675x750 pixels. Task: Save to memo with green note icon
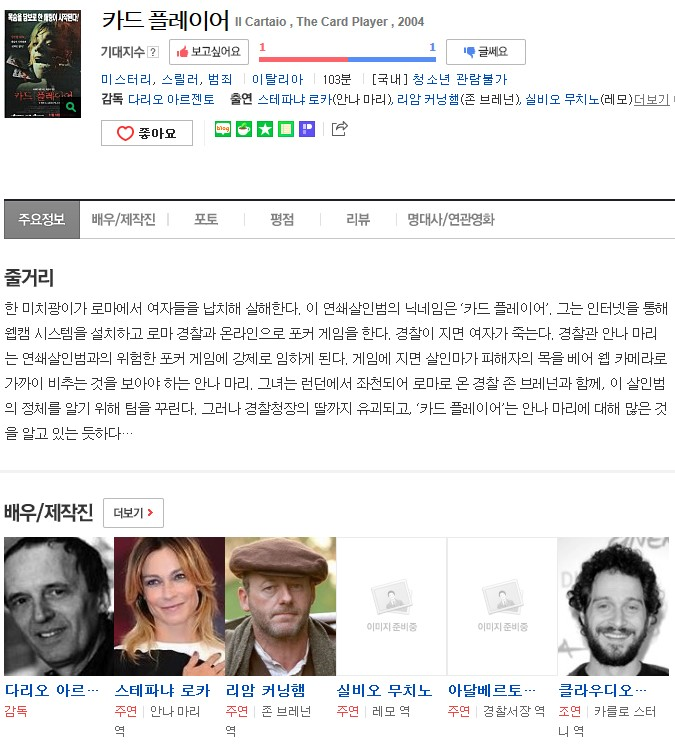pyautogui.click(x=286, y=129)
